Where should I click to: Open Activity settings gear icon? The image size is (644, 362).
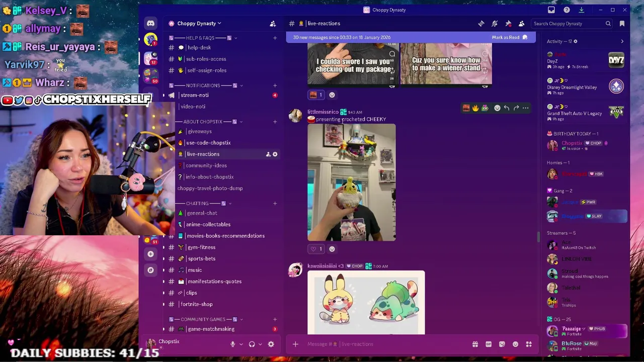576,41
